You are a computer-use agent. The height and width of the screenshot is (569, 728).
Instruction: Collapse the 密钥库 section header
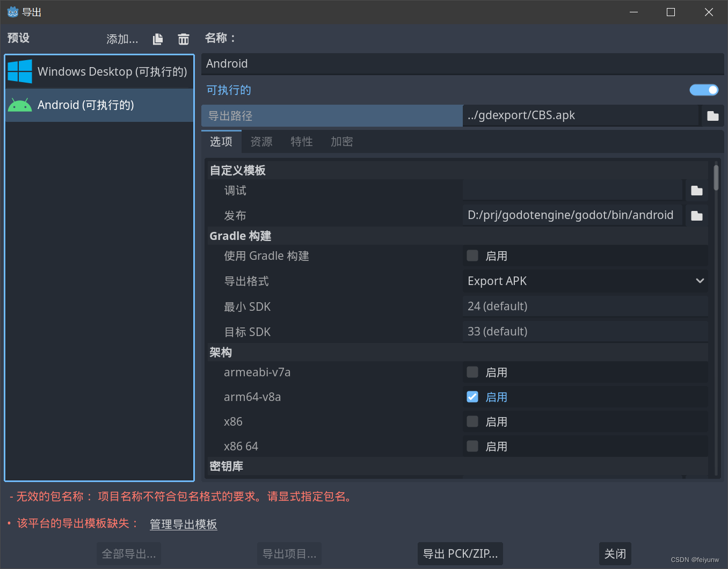click(457, 466)
